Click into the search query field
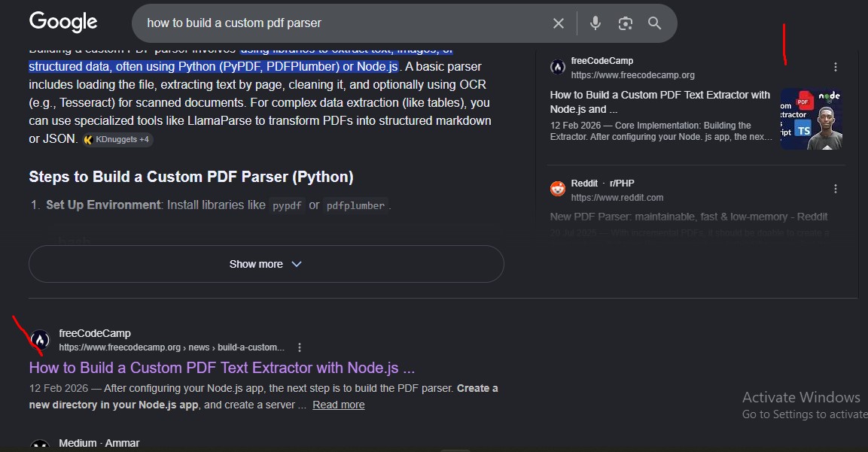 343,23
